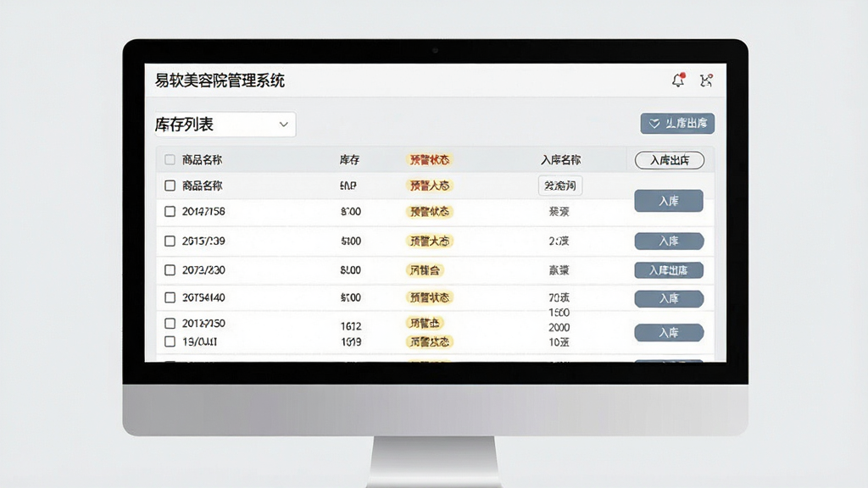Click the 预警状态 column header
The image size is (868, 488).
point(430,160)
